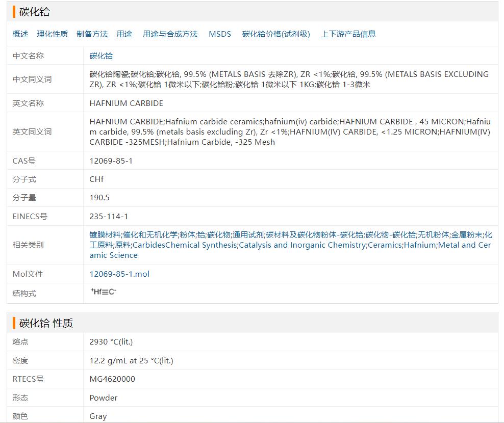View 碳化铪价格(试剂级) tab
The width and height of the screenshot is (504, 423).
coord(276,34)
